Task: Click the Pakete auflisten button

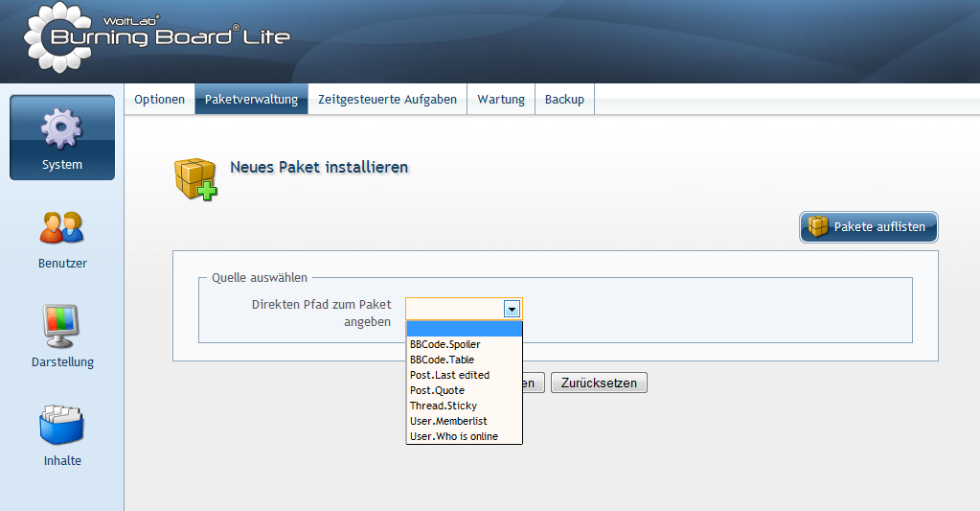Action: tap(868, 227)
